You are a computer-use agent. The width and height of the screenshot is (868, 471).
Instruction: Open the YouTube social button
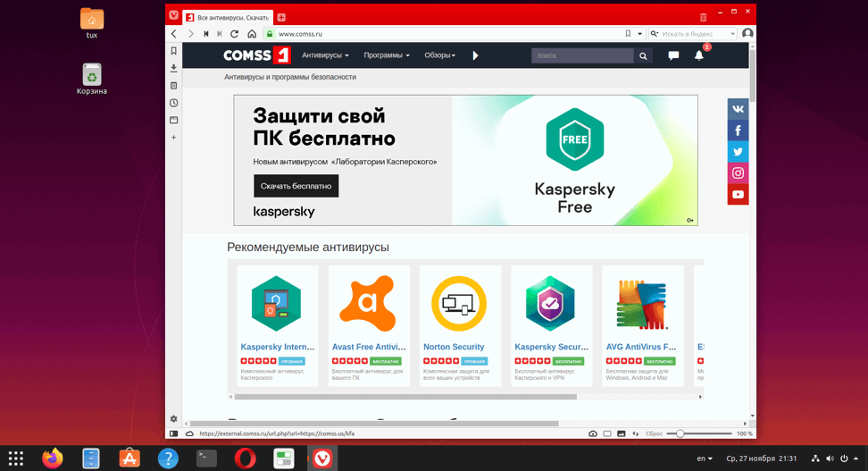(x=738, y=195)
